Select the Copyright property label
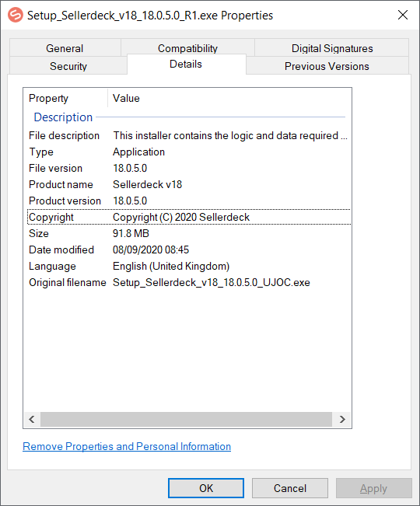This screenshot has height=506, width=420. click(51, 217)
